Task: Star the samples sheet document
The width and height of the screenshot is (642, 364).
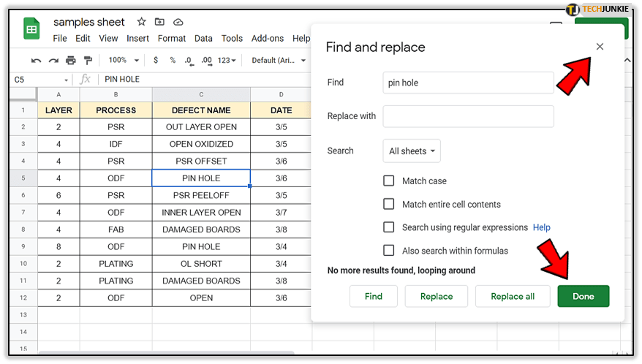Action: [141, 22]
